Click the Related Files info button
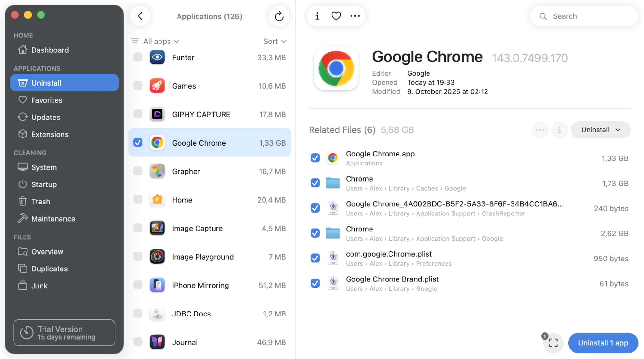Screen dimensions: 644x359 [x=559, y=130]
